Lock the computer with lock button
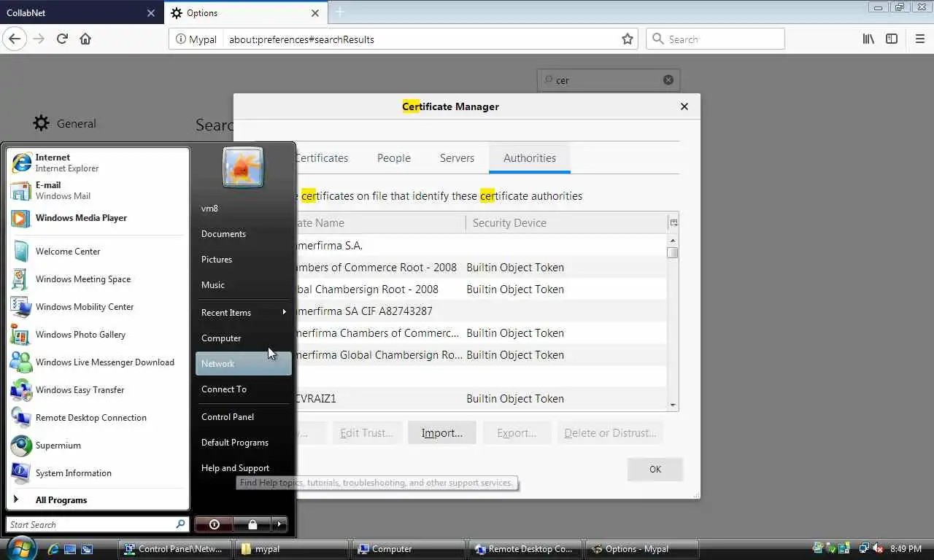Image resolution: width=934 pixels, height=560 pixels. 252,524
